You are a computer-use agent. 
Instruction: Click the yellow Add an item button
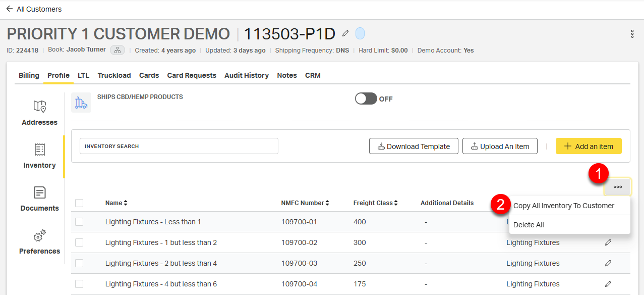tap(589, 146)
